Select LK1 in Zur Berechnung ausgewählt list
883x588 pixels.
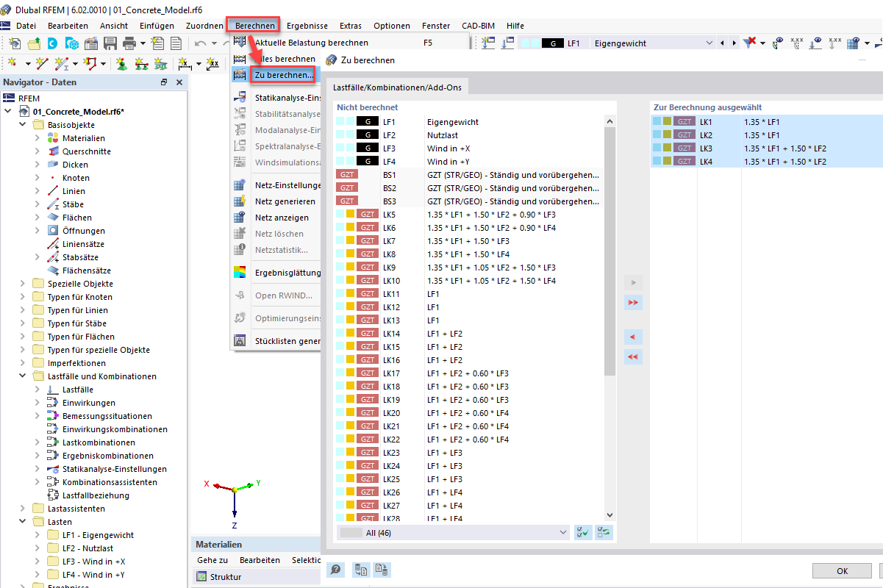click(767, 122)
